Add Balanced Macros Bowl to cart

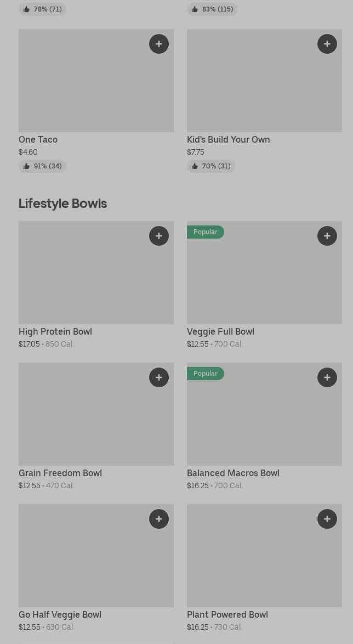point(327,377)
